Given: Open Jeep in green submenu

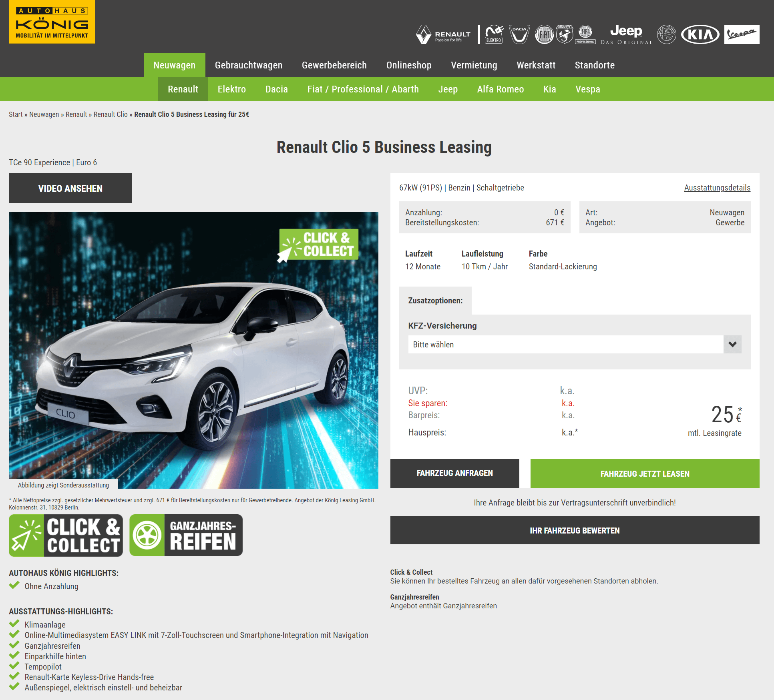Looking at the screenshot, I should point(448,89).
